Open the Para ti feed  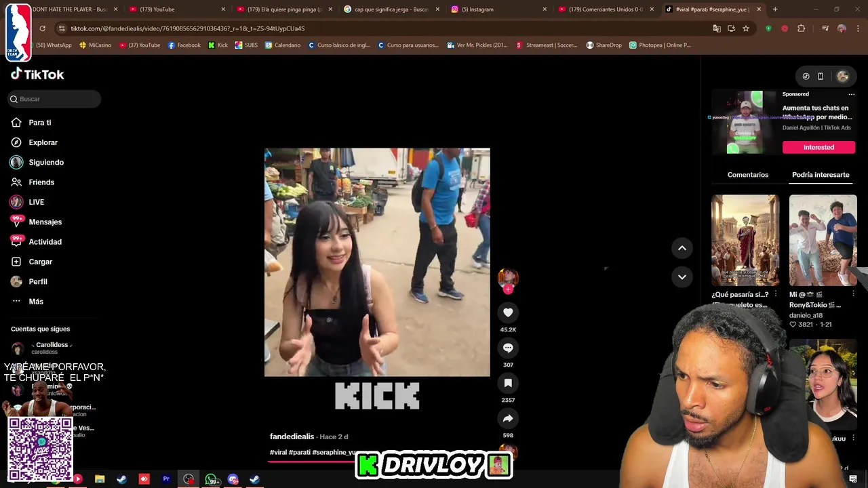tap(31, 123)
